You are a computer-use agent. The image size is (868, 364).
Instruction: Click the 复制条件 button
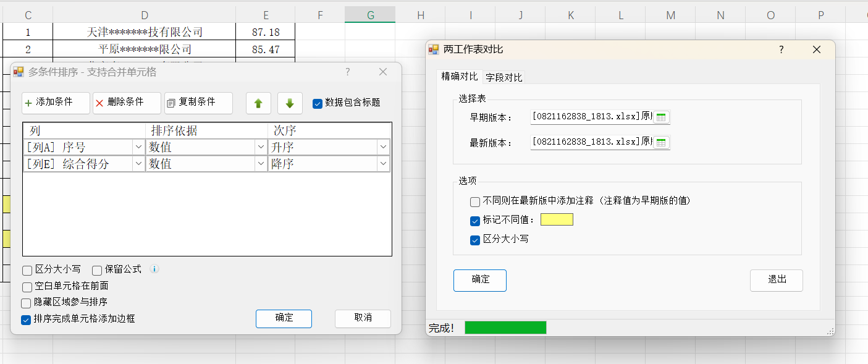[x=198, y=103]
